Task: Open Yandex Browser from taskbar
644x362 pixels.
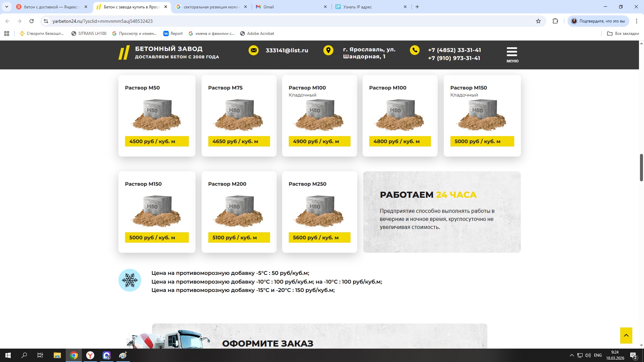Action: pyautogui.click(x=90, y=355)
